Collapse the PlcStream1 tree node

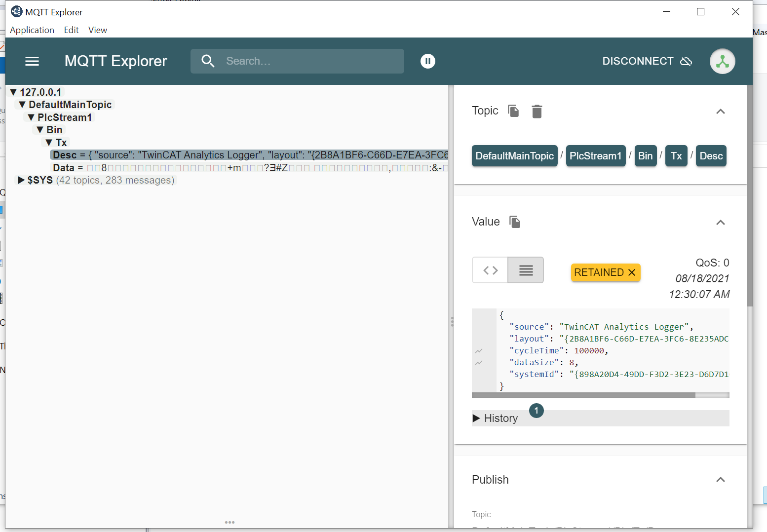tap(31, 117)
